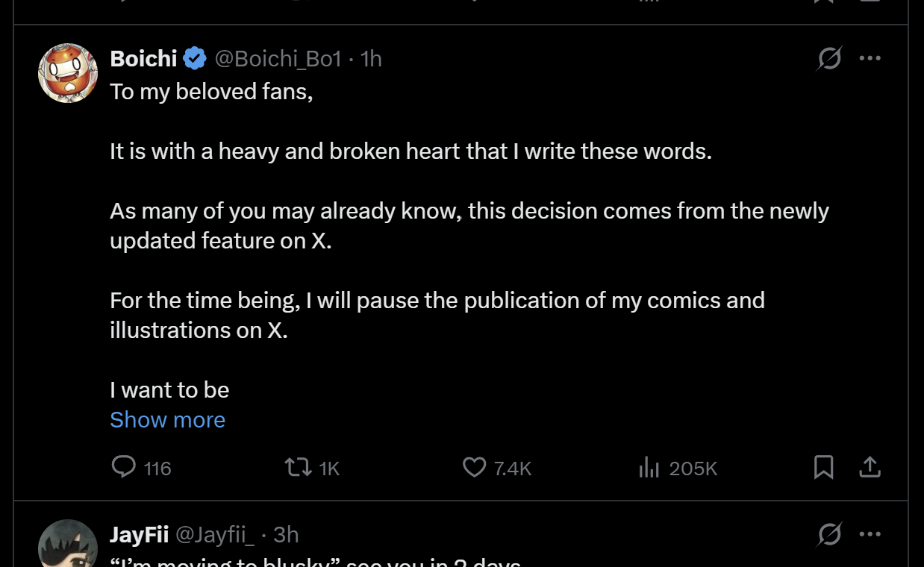Reply to Boichi's post
Screen dimensions: 924x567
(124, 468)
